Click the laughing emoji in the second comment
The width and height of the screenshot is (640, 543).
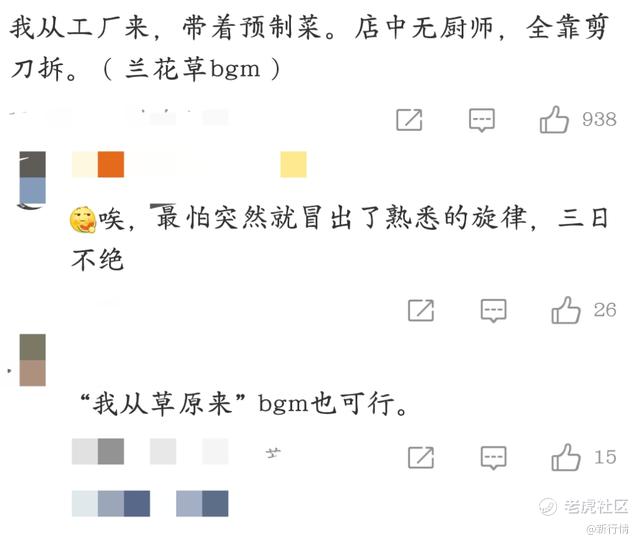(x=83, y=219)
